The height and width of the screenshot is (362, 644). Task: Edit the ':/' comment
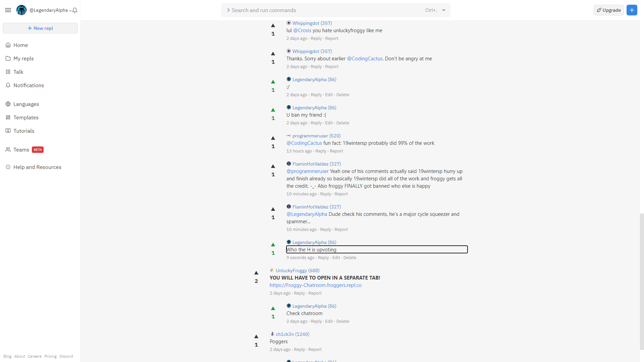pos(329,95)
